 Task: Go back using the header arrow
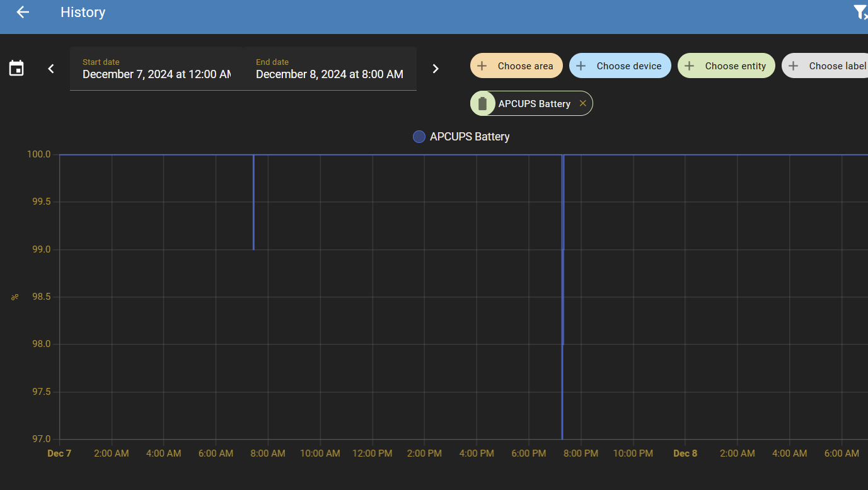tap(23, 12)
